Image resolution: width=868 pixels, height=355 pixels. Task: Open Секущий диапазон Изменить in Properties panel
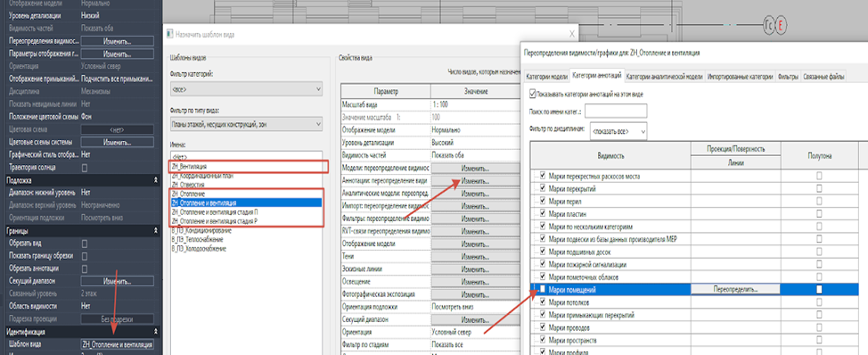117,281
